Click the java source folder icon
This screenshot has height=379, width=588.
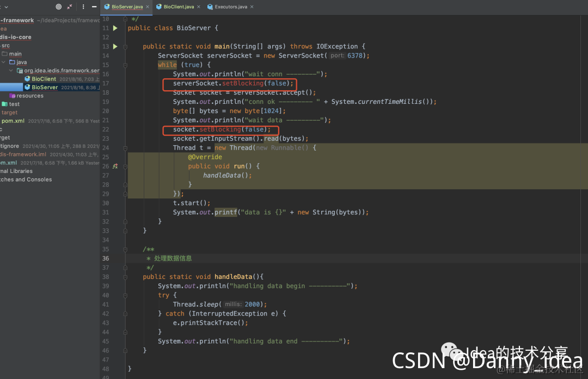pyautogui.click(x=12, y=62)
